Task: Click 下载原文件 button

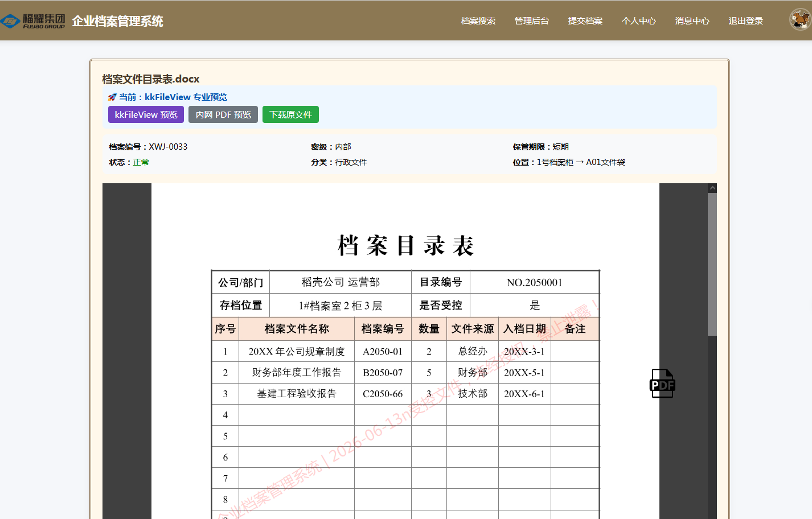Action: coord(290,114)
